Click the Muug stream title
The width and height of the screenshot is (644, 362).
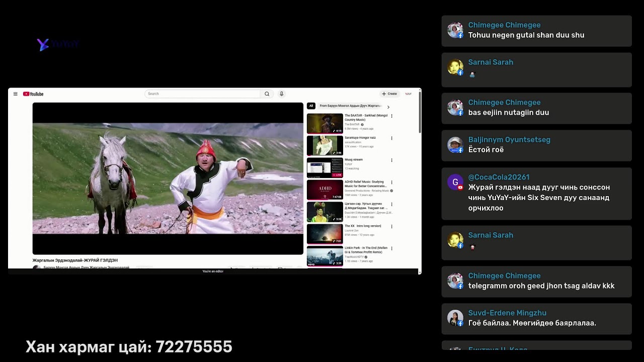354,160
